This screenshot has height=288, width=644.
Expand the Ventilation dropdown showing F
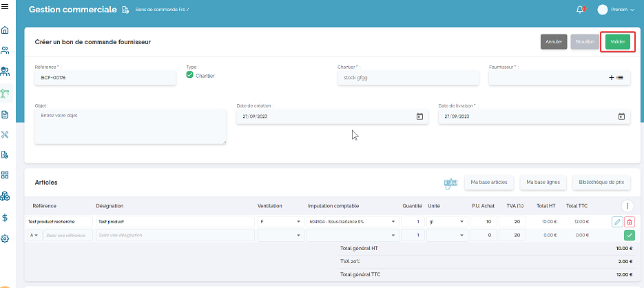coord(298,222)
